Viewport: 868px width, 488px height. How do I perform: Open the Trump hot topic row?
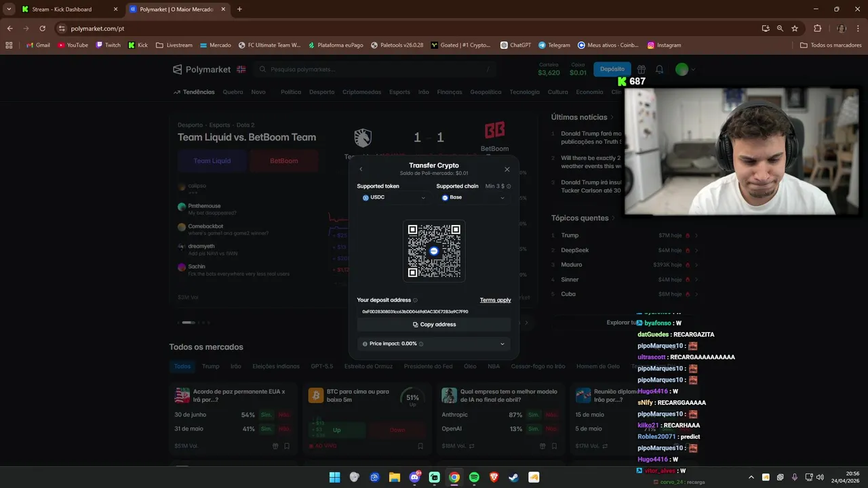624,235
